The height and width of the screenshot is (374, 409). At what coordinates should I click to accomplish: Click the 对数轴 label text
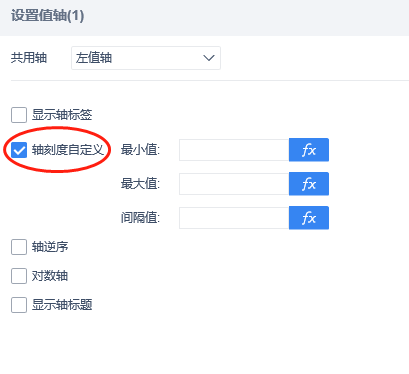pos(50,276)
